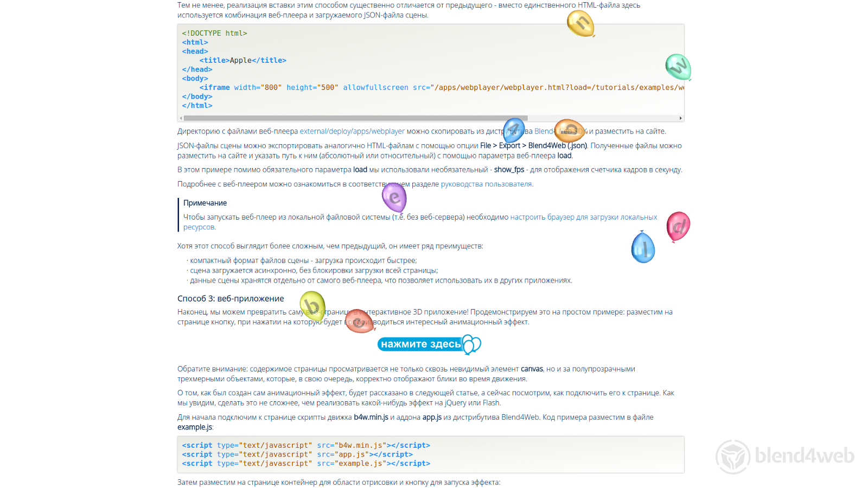Click the File > Export > Blend4Web (.json) text

533,146
